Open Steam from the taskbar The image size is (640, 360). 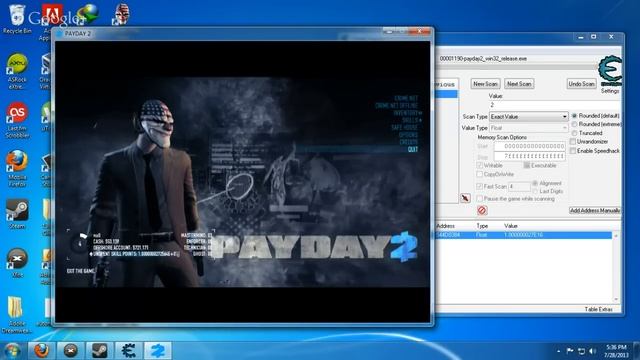100,351
